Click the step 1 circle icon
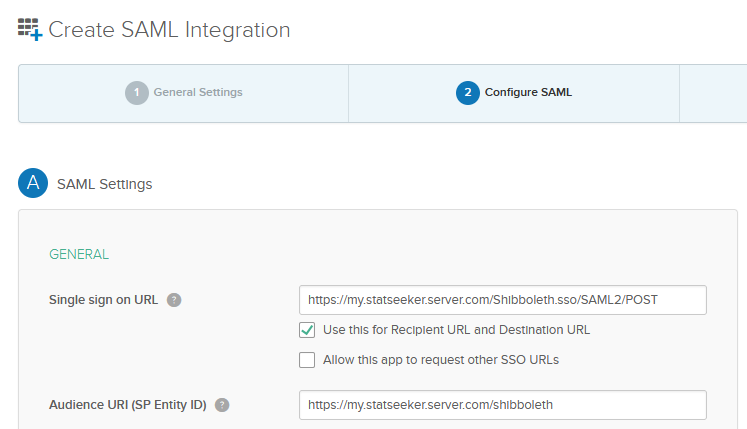747x429 pixels. (137, 93)
